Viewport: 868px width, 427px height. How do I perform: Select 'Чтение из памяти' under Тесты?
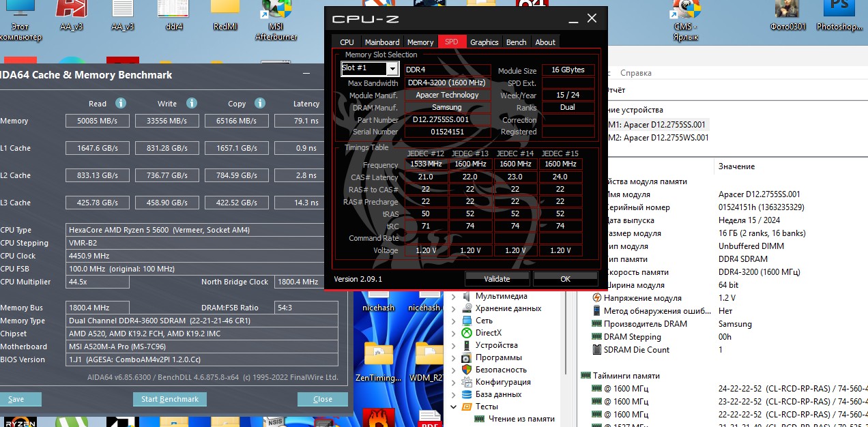tap(521, 419)
